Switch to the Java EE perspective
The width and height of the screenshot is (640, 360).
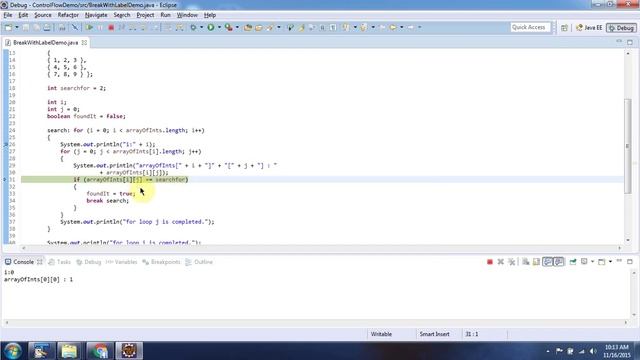pyautogui.click(x=589, y=28)
